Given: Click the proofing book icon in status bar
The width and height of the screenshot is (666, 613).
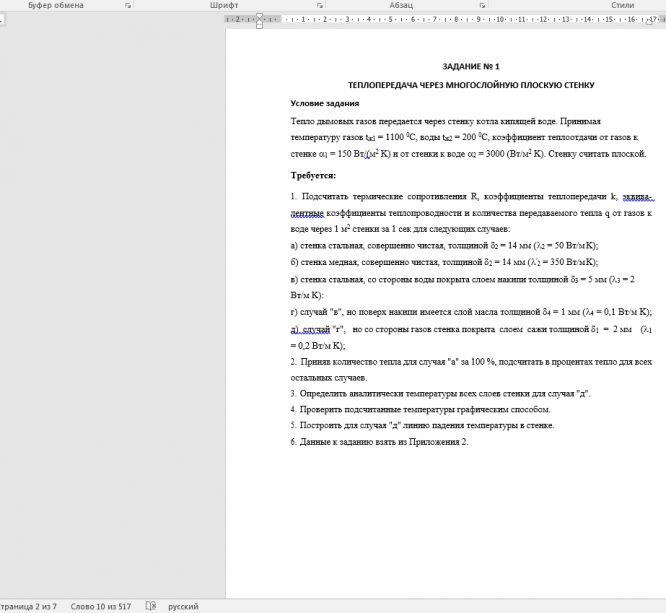Looking at the screenshot, I should [151, 606].
